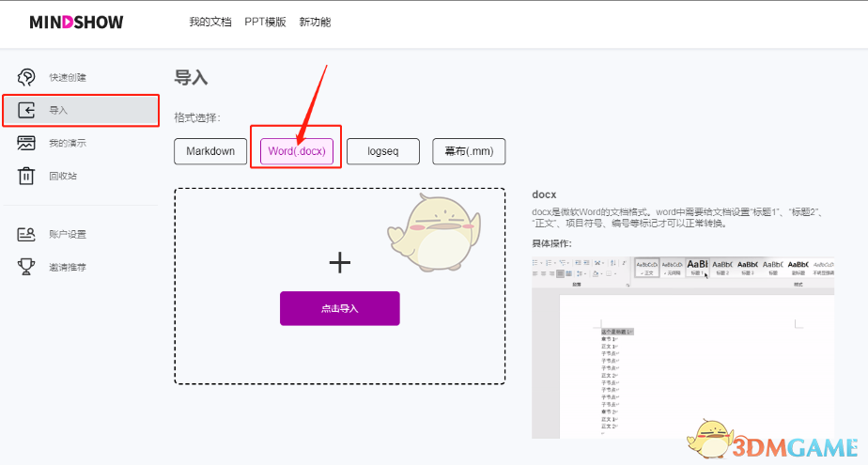This screenshot has height=465, width=868.
Task: Choose the 幕布(.mm) format button
Action: point(469,151)
